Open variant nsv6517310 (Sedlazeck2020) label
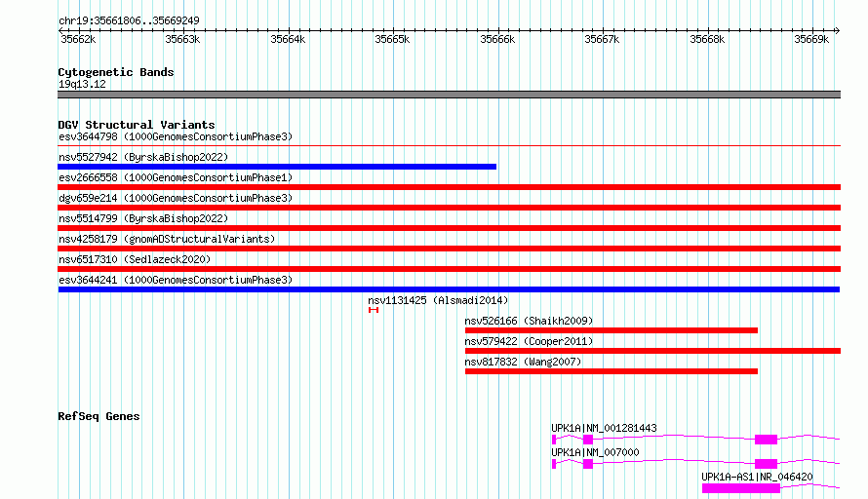 point(135,259)
